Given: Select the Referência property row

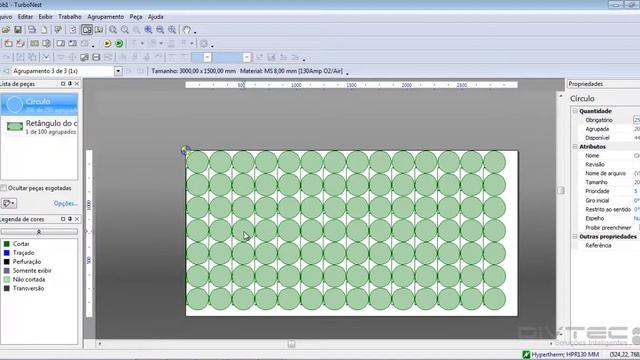Looking at the screenshot, I should [606, 246].
